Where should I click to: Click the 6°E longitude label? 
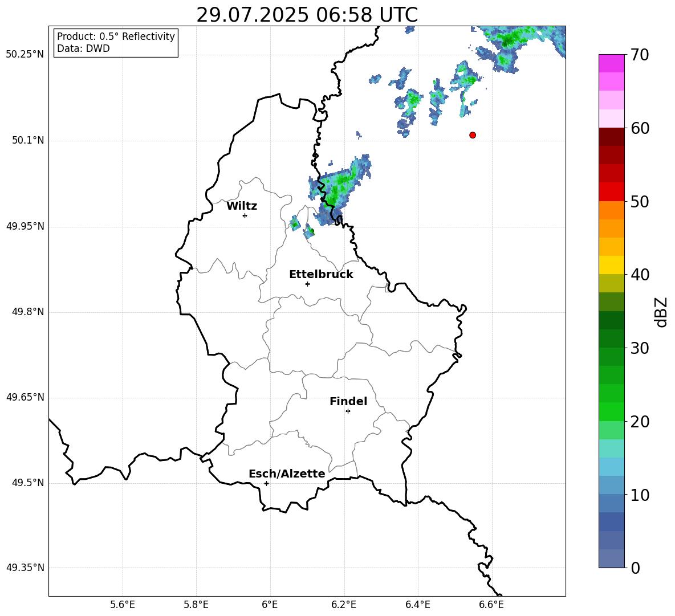click(x=270, y=605)
